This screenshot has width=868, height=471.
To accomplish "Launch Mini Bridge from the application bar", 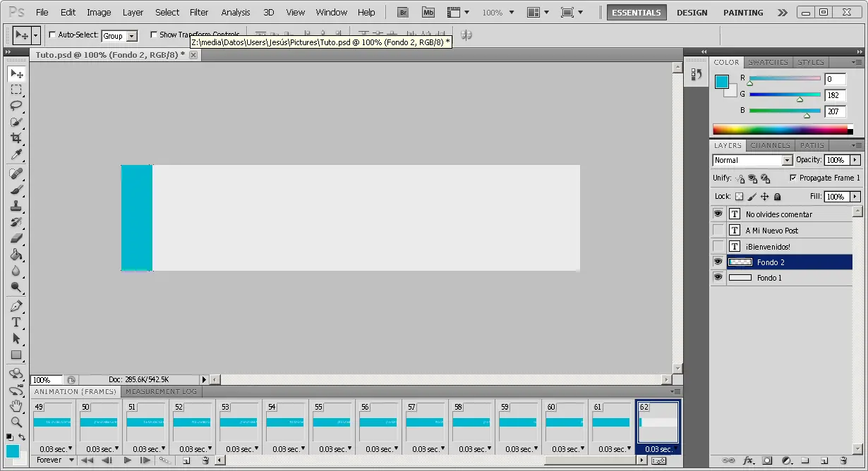I will 428,12.
